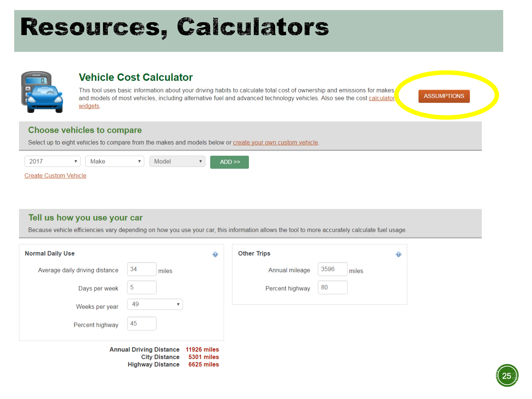The height and width of the screenshot is (399, 532).
Task: Open Other Trips help icon
Action: point(398,254)
